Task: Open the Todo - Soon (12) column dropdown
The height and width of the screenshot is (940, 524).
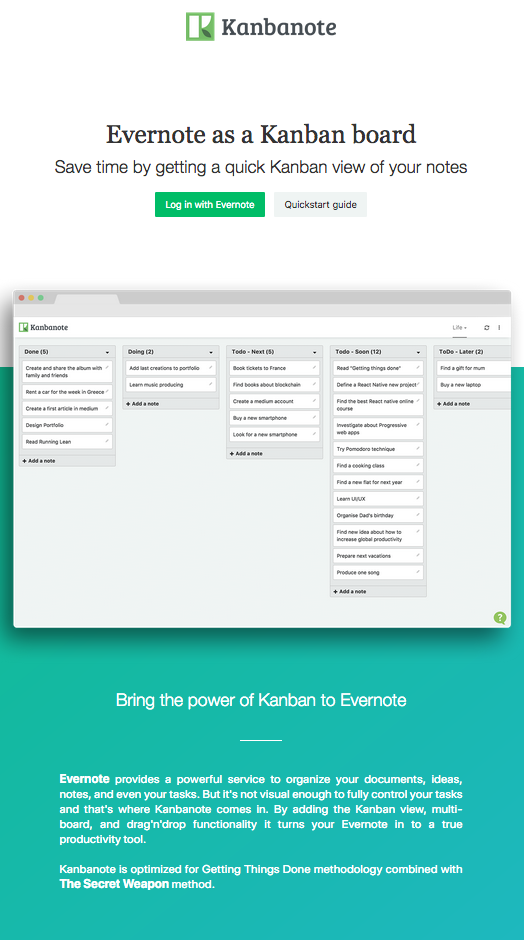Action: (418, 352)
